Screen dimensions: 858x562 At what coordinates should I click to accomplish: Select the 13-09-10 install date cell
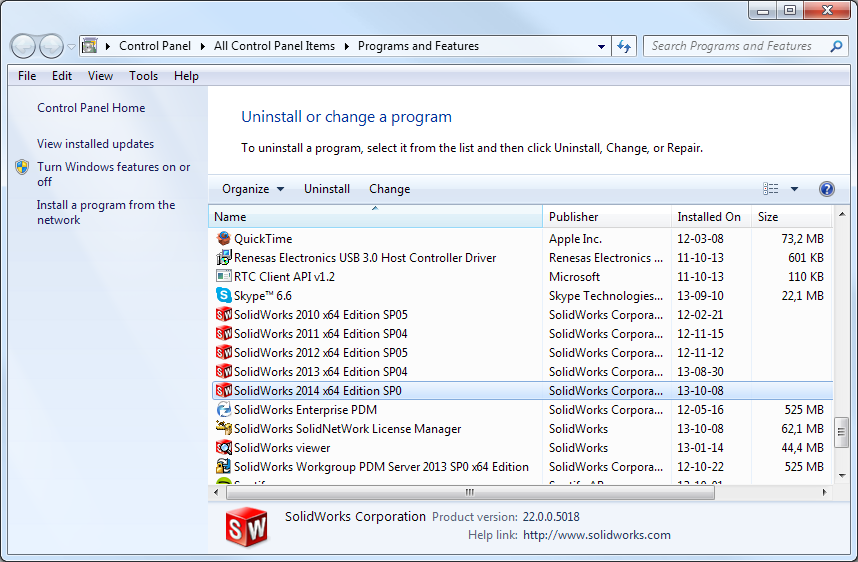(x=700, y=296)
